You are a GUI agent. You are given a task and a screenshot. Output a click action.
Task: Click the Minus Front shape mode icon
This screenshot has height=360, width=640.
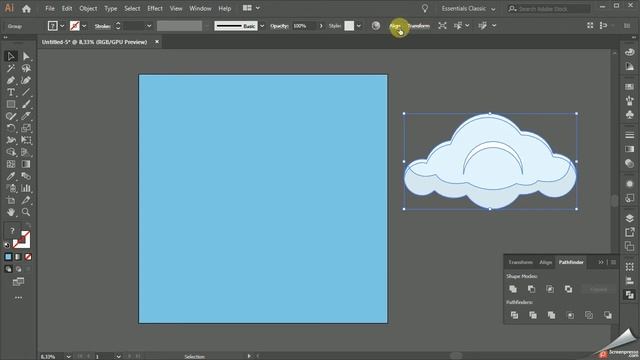click(531, 289)
